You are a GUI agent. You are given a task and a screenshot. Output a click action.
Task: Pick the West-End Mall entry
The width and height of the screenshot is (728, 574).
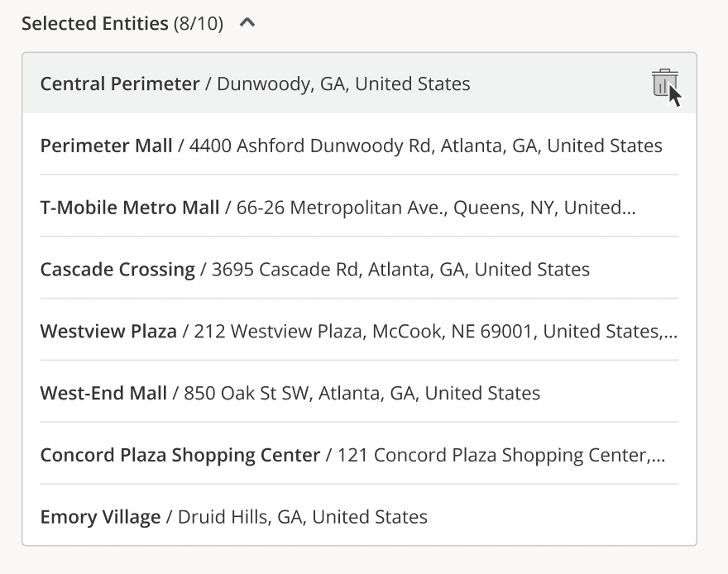point(103,393)
